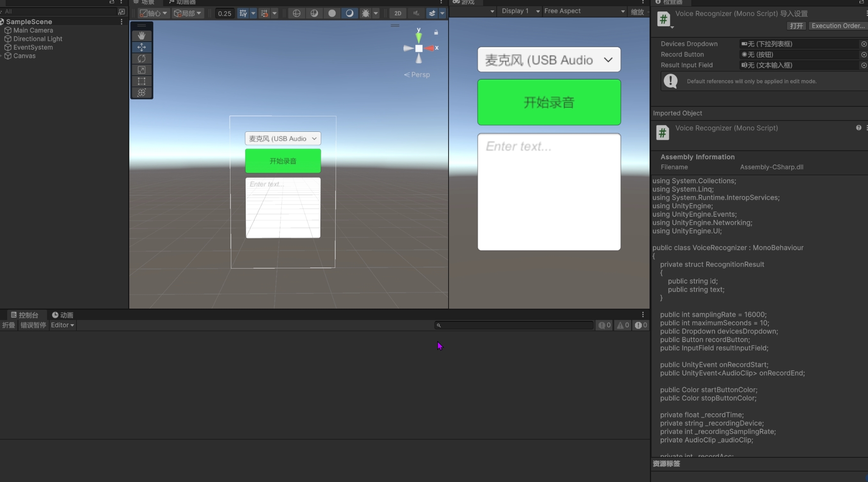868x482 pixels.
Task: Select the Scale tool
Action: tap(141, 70)
